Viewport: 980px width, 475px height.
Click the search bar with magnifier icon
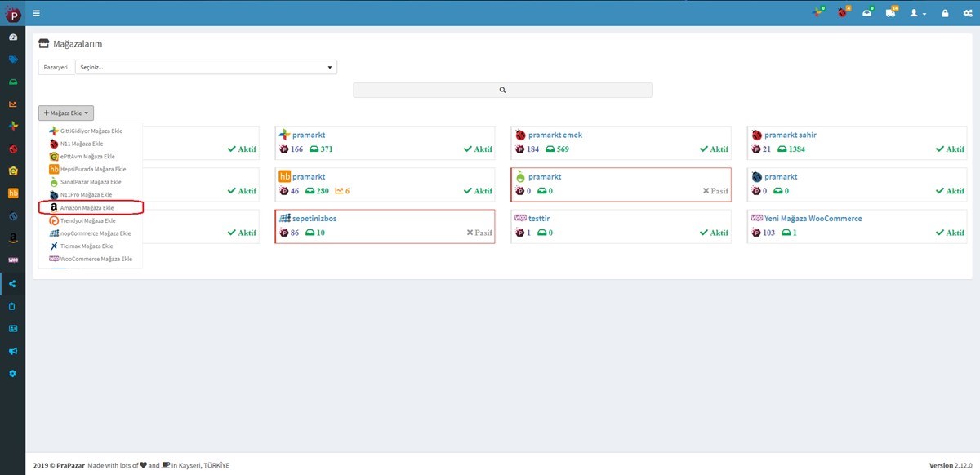(502, 90)
